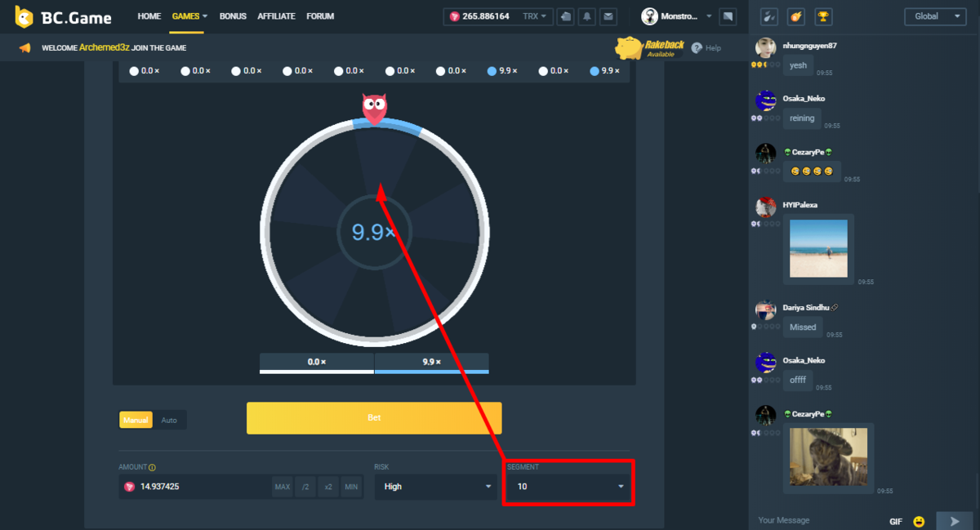The width and height of the screenshot is (980, 530).
Task: Expand the Segment dropdown showing 10
Action: coord(567,487)
